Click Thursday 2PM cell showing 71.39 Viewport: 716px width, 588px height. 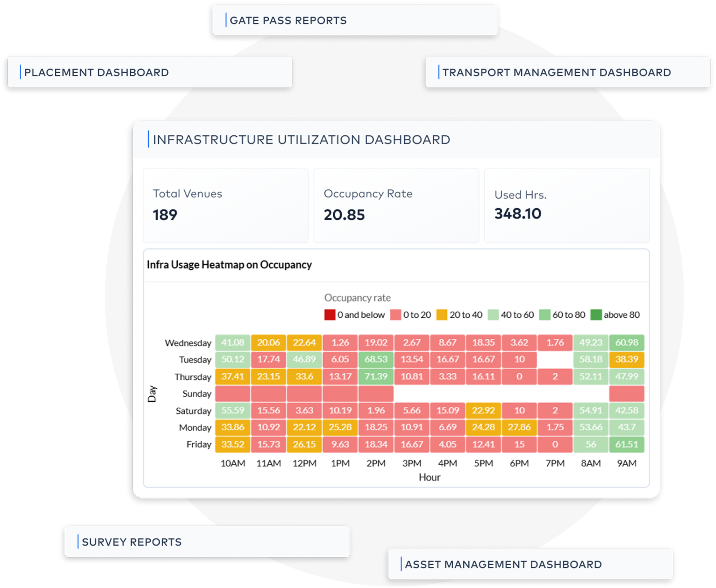tap(376, 376)
